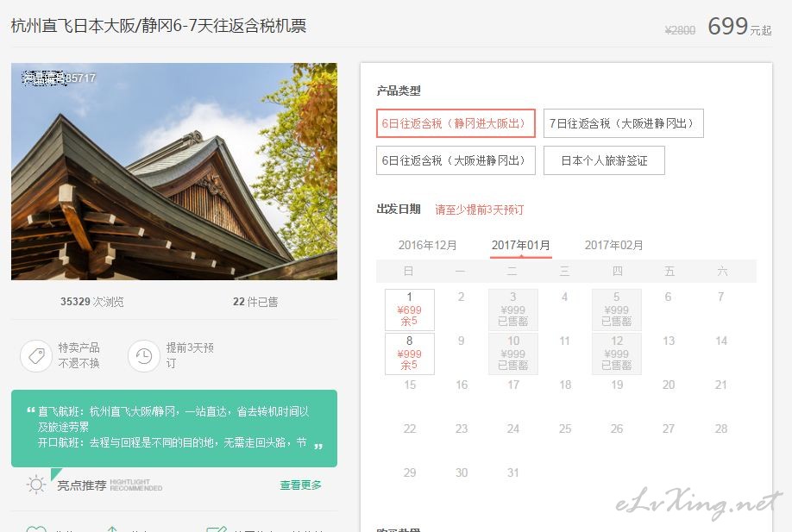Click January 25 in the calendar
792x532 pixels.
565,429
